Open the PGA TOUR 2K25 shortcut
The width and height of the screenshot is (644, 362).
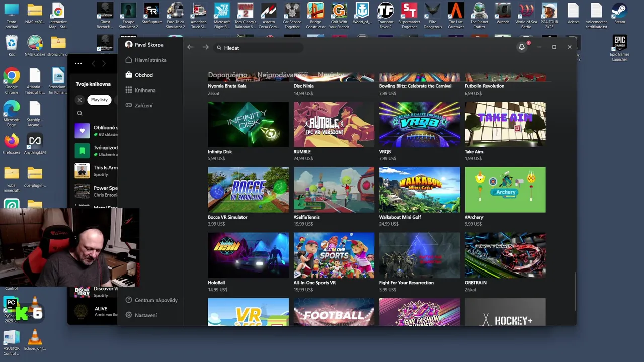[549, 15]
